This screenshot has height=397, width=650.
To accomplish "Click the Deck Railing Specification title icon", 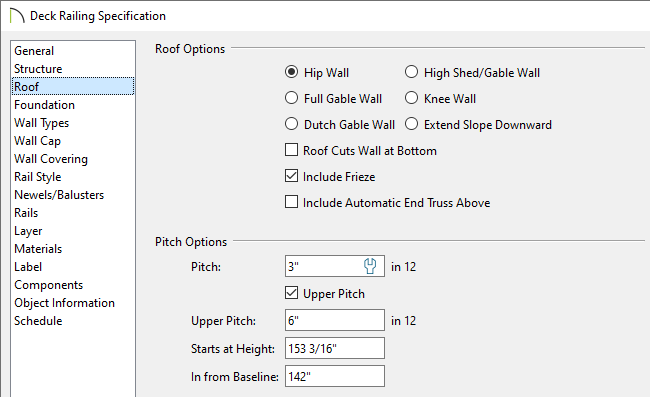I will click(17, 16).
